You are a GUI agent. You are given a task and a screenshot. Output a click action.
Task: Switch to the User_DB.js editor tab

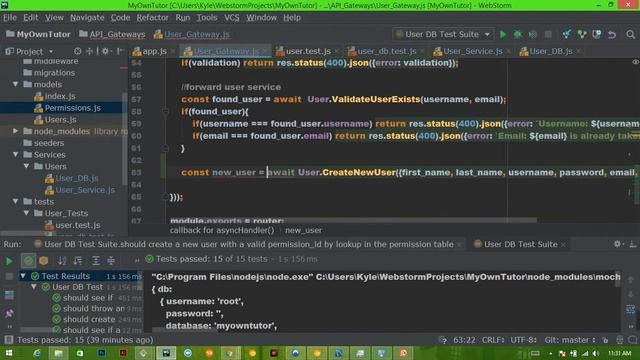[x=550, y=51]
